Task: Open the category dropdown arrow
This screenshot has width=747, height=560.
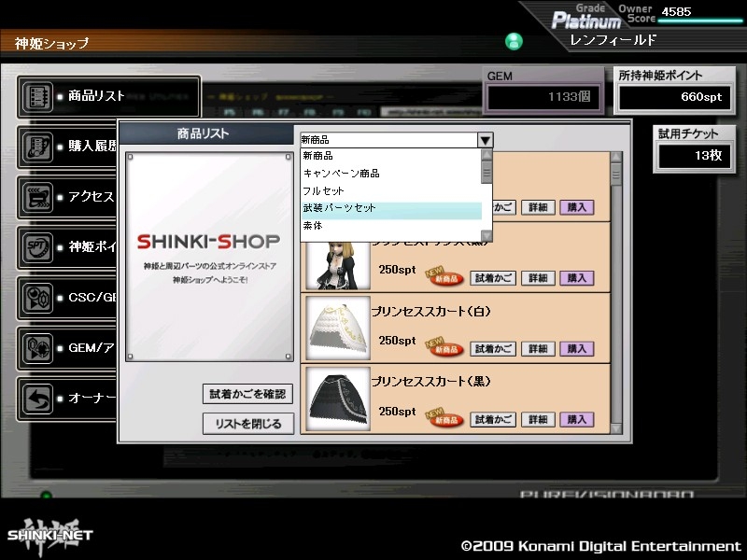Action: click(x=485, y=140)
